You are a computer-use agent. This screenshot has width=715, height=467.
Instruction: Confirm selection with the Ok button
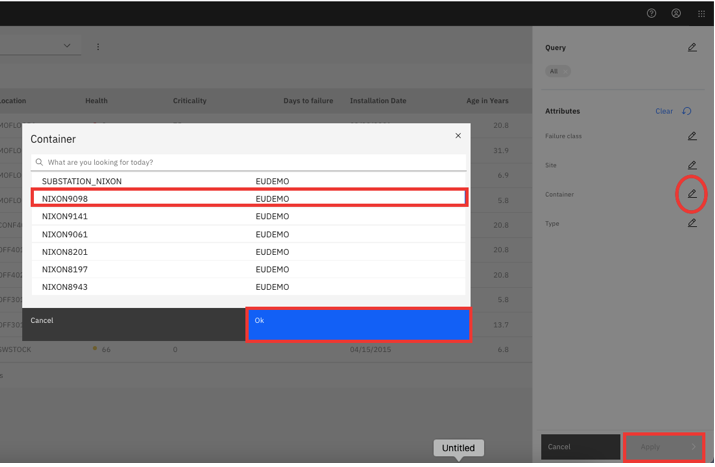point(358,324)
